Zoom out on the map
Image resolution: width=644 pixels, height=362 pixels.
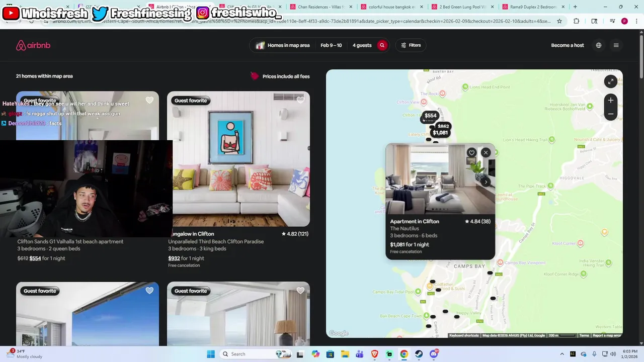click(x=610, y=114)
